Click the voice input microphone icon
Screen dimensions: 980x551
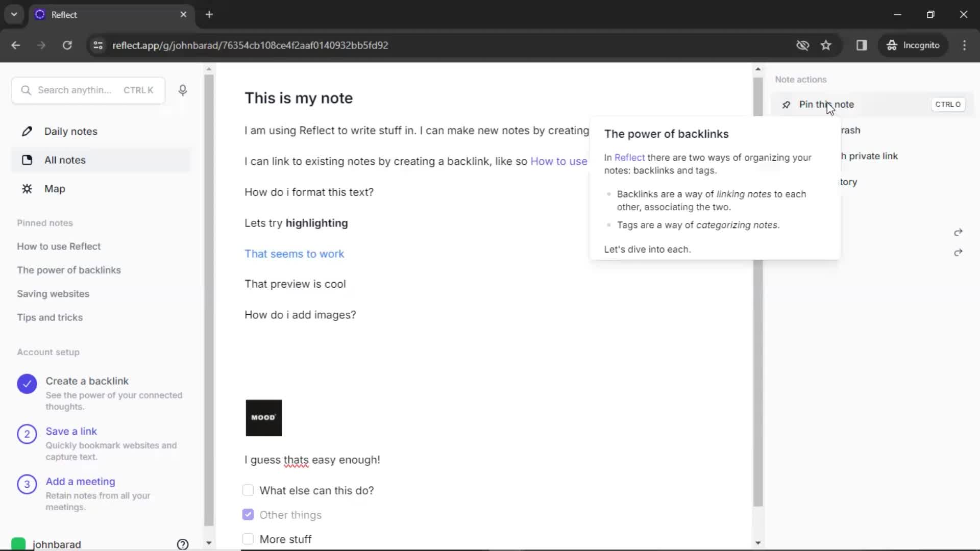(182, 90)
